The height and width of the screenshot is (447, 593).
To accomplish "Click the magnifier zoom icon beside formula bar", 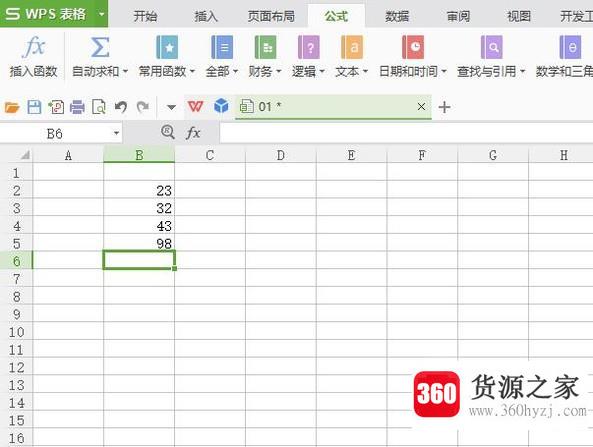I will pyautogui.click(x=168, y=132).
